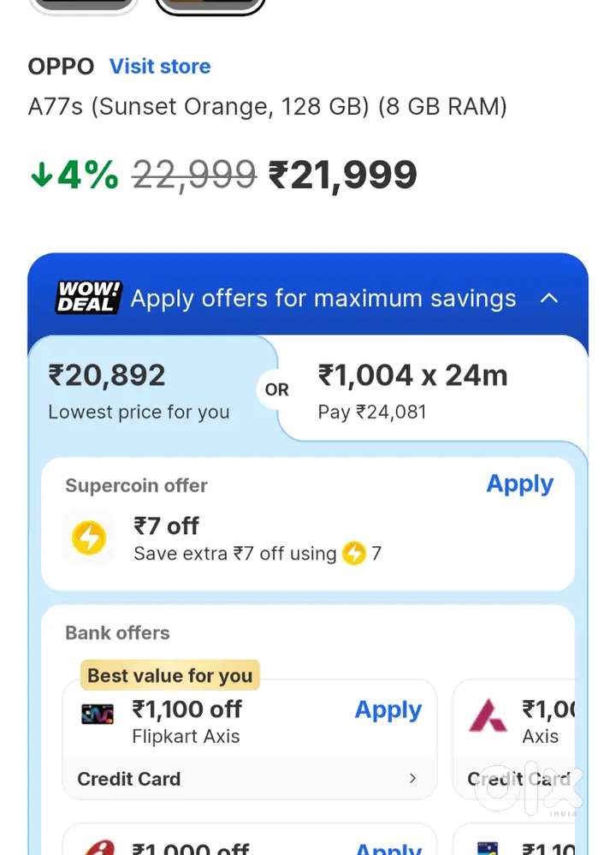Expand the Flipkart Axis Credit Card arrow
The height and width of the screenshot is (855, 616).
click(412, 778)
